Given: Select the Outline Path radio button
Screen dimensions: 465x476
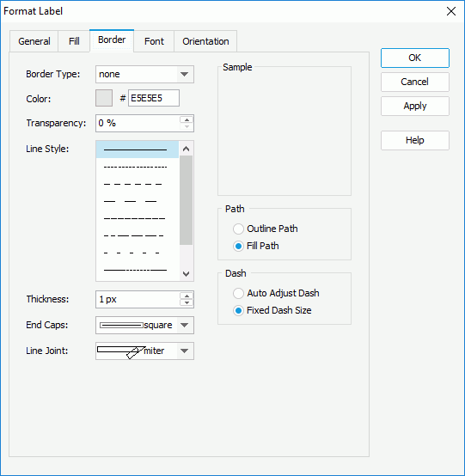Looking at the screenshot, I should pyautogui.click(x=238, y=229).
